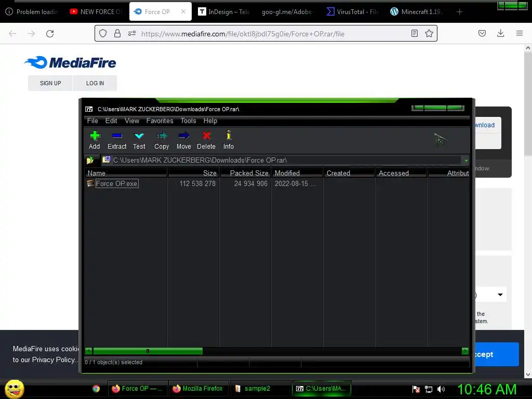Run Test on the archive
The width and height of the screenshot is (532, 399).
139,140
